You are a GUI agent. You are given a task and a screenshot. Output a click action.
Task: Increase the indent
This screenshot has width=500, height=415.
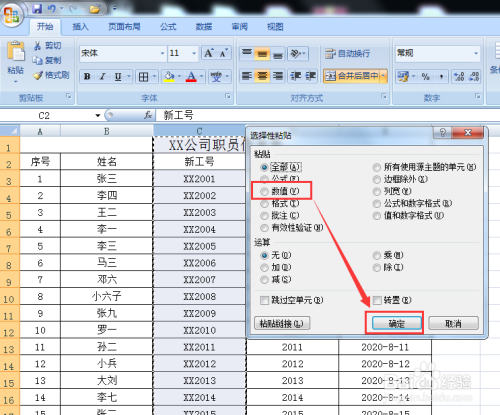coord(310,76)
